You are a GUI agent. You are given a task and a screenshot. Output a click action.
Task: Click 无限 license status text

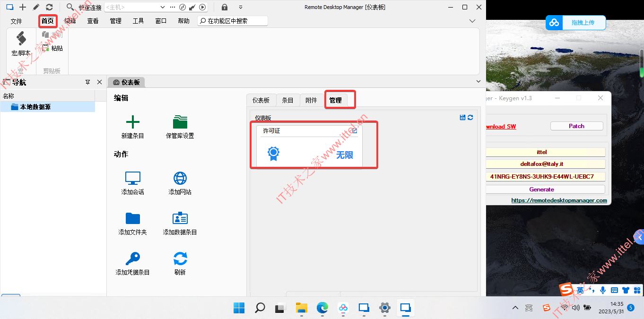coord(345,155)
